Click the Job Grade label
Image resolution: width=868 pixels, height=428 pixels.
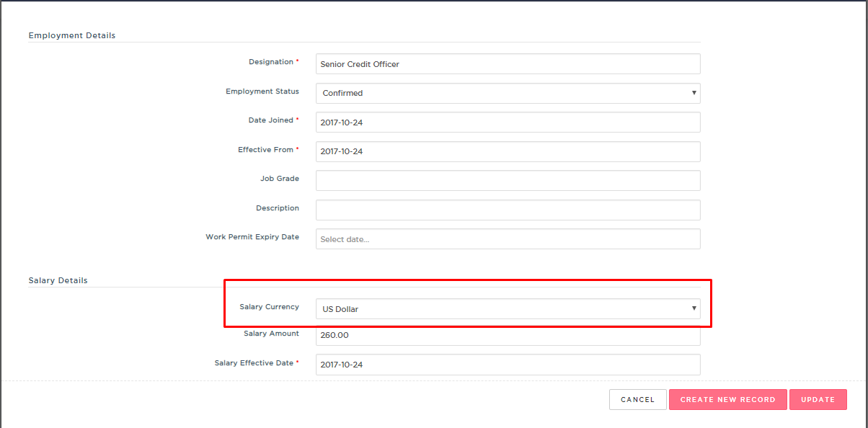click(x=280, y=179)
